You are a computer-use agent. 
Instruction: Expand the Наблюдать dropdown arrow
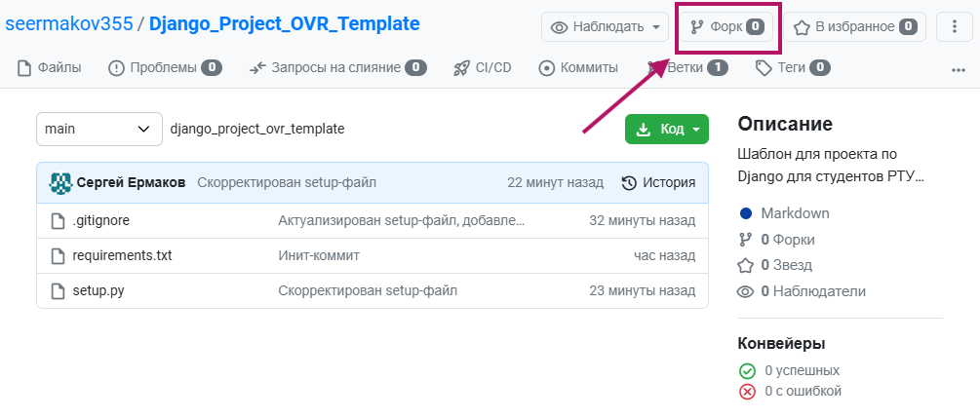pos(655,27)
